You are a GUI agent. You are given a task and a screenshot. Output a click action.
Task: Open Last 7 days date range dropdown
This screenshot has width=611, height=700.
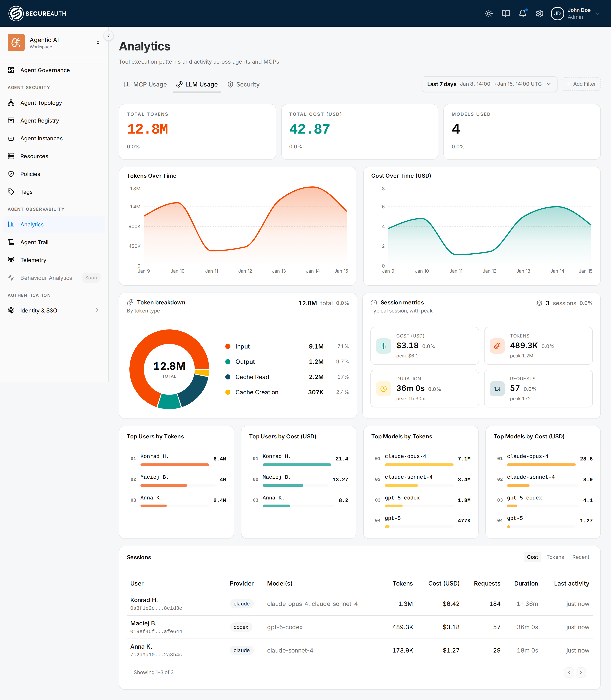489,84
